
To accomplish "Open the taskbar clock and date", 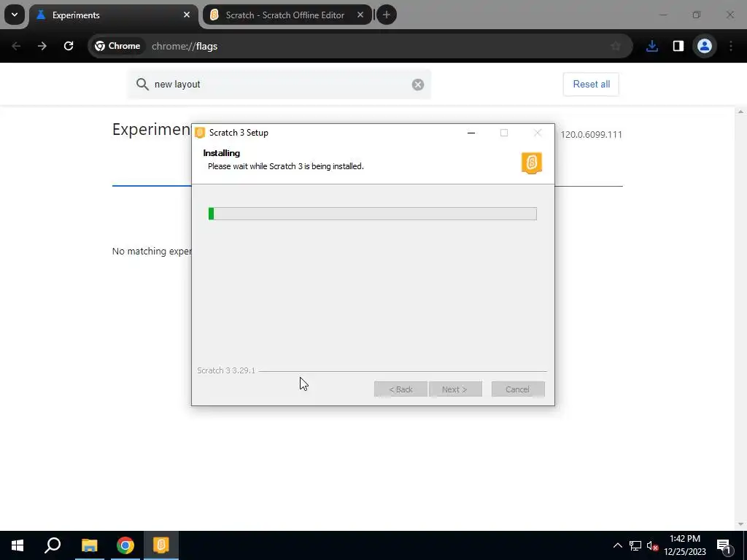I will (x=685, y=545).
